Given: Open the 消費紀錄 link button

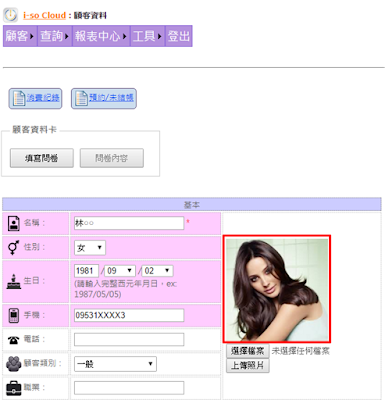Looking at the screenshot, I should (35, 98).
